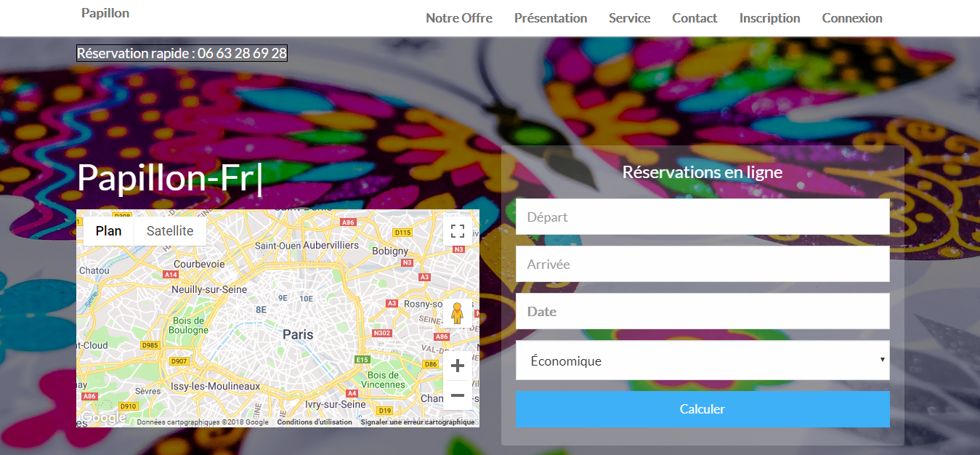Click the Inscription link
This screenshot has height=455, width=980.
pos(769,18)
